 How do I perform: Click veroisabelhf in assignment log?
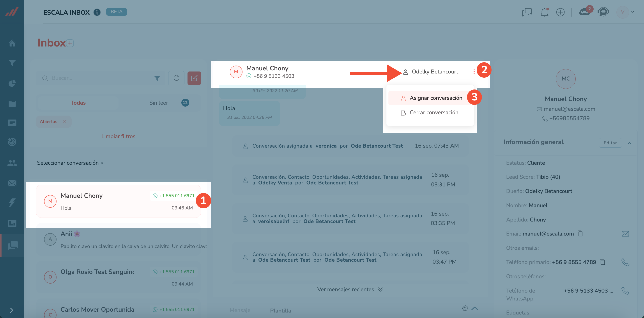[x=274, y=221]
